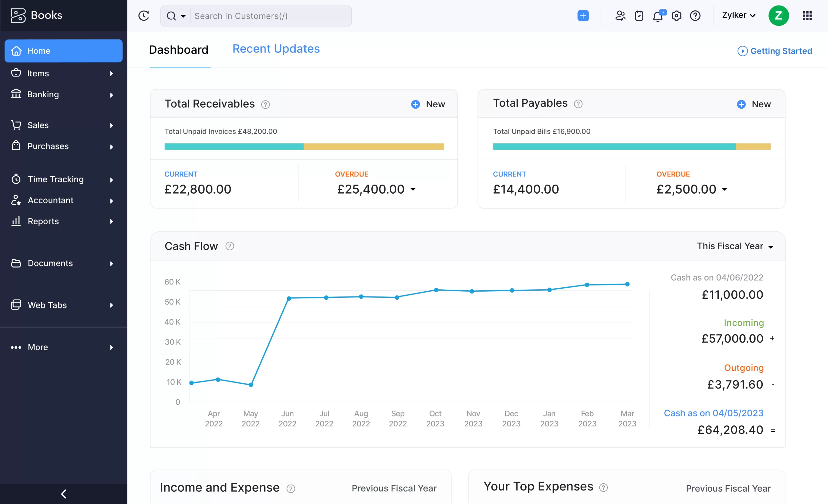The height and width of the screenshot is (504, 828).
Task: Open Zoho Books settings gear
Action: pyautogui.click(x=677, y=16)
